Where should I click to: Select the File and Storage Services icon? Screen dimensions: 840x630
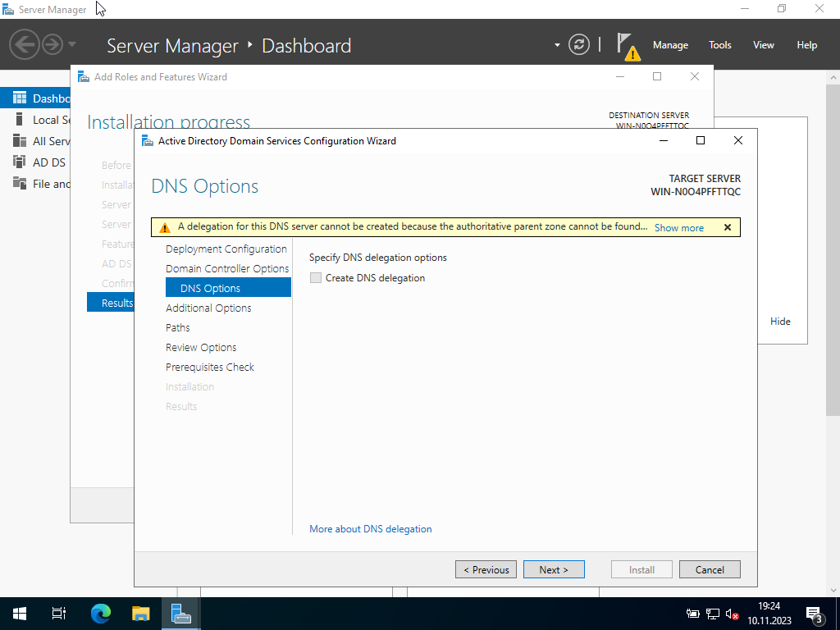[20, 183]
